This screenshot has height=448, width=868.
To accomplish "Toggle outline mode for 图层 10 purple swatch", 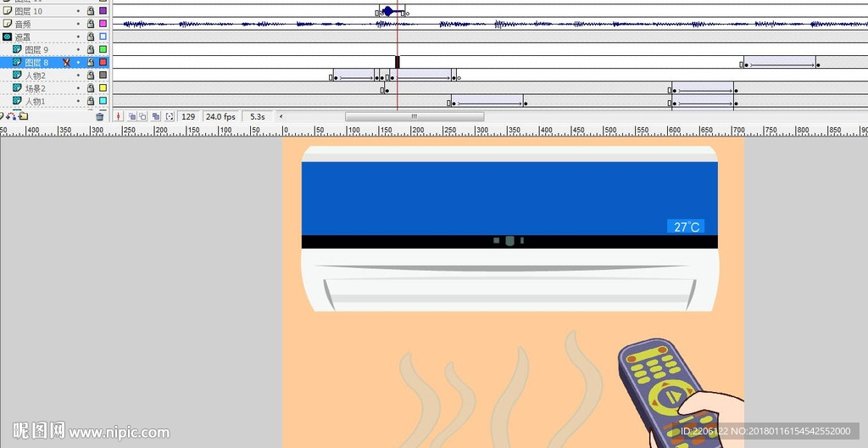I will coord(103,10).
